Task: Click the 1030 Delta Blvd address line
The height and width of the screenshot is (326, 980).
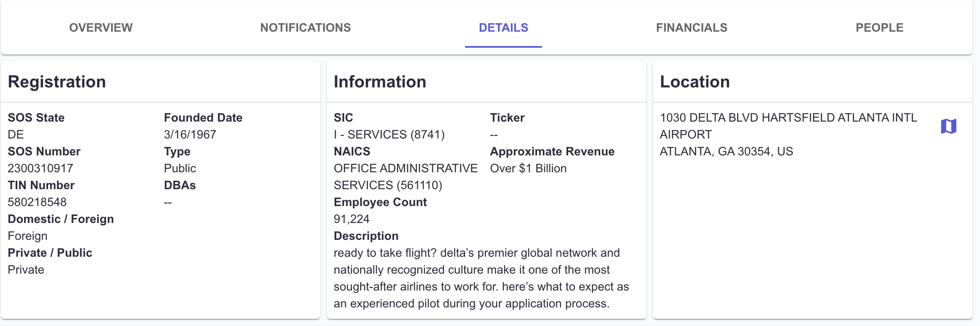Action: point(788,126)
